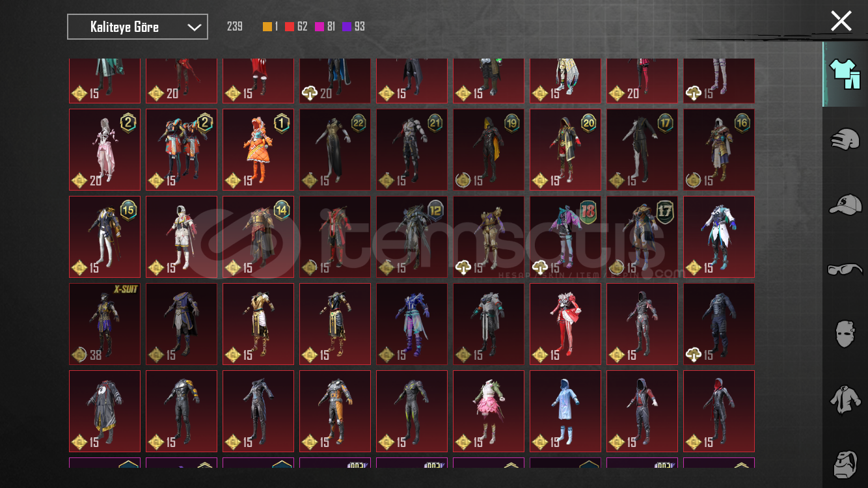The width and height of the screenshot is (868, 488).
Task: Close the inventory screen with the X
Action: click(x=841, y=21)
